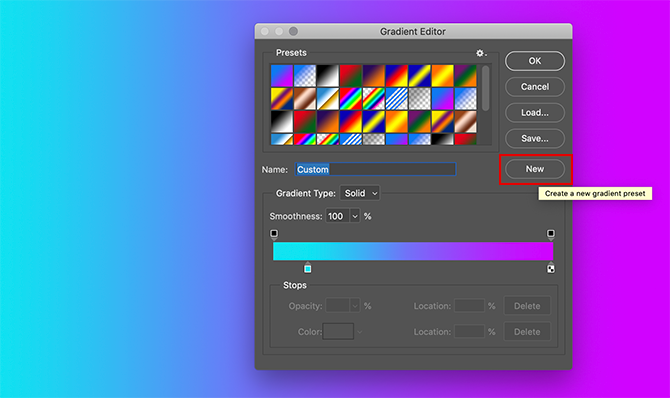Screen dimensions: 670x398
Task: Select the red-to-green preset in the third row
Action: pos(305,122)
